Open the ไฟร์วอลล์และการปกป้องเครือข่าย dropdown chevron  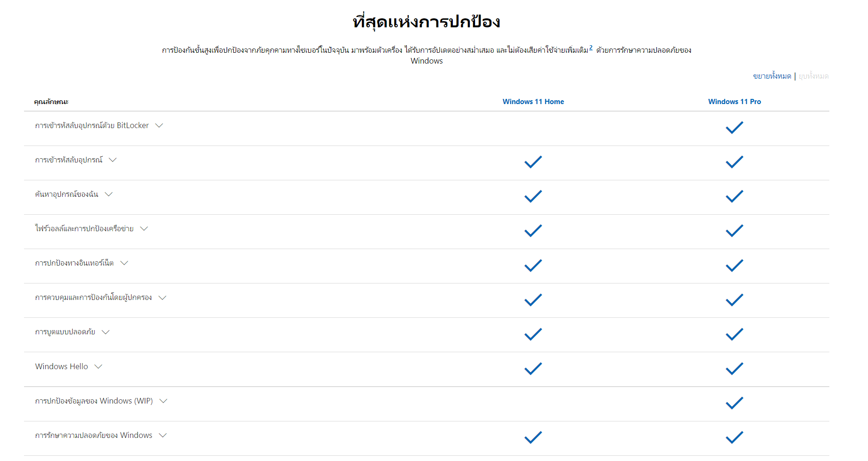[x=144, y=229]
